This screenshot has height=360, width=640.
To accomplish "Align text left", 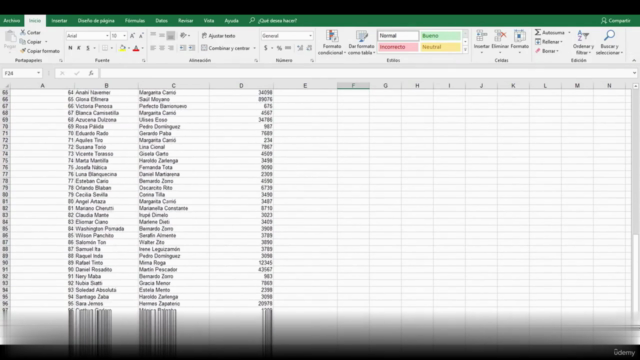I will pyautogui.click(x=153, y=48).
